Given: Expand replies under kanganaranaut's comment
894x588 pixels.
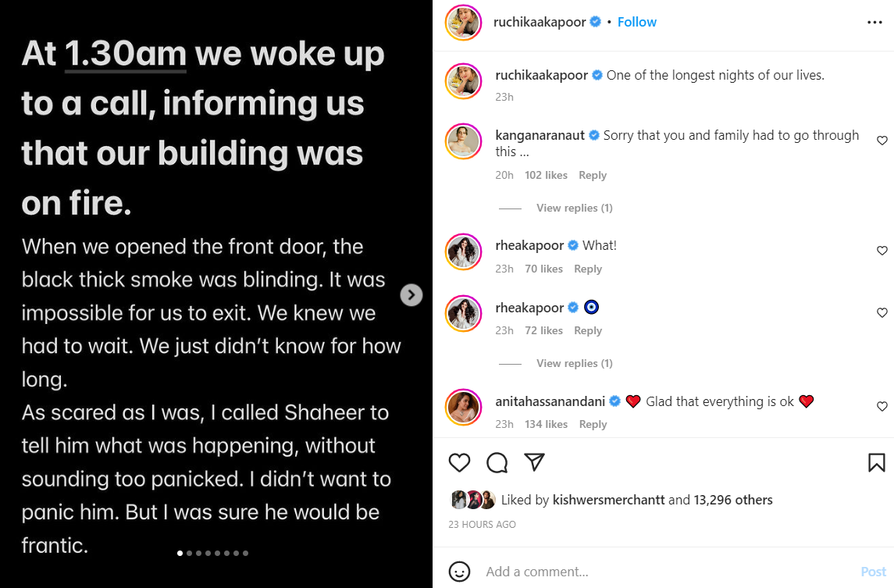Looking at the screenshot, I should tap(574, 208).
